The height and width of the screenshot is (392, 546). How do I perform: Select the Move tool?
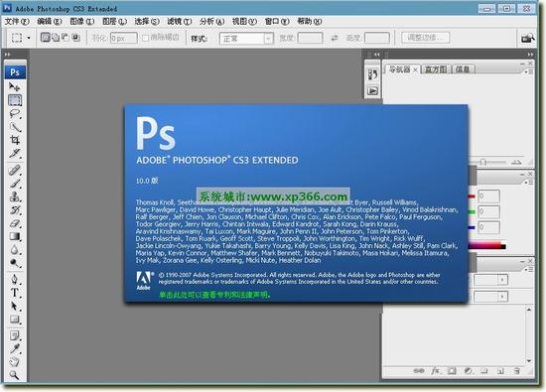14,86
